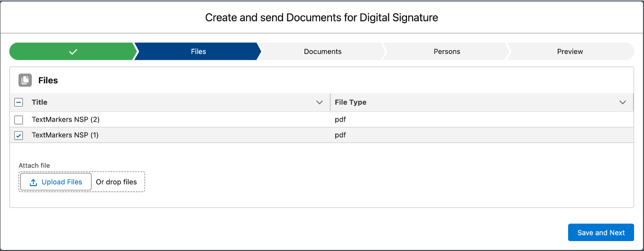Sort by the Title column header
This screenshot has width=644, height=251.
[39, 102]
